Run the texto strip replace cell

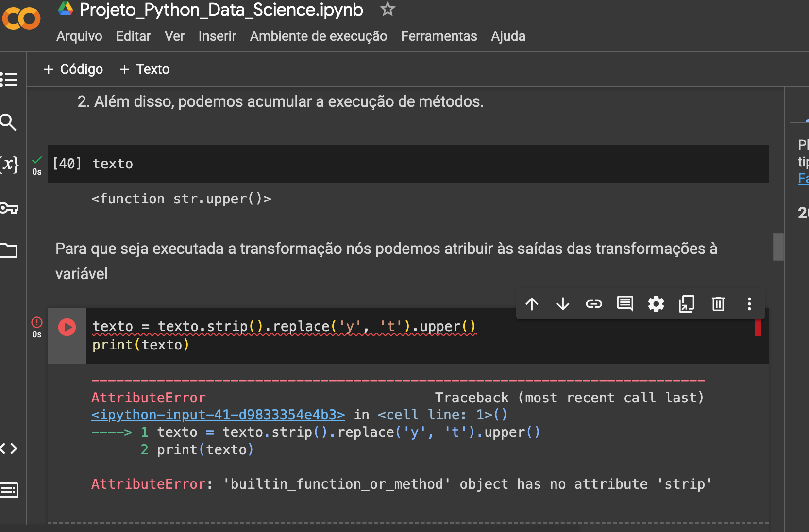67,327
